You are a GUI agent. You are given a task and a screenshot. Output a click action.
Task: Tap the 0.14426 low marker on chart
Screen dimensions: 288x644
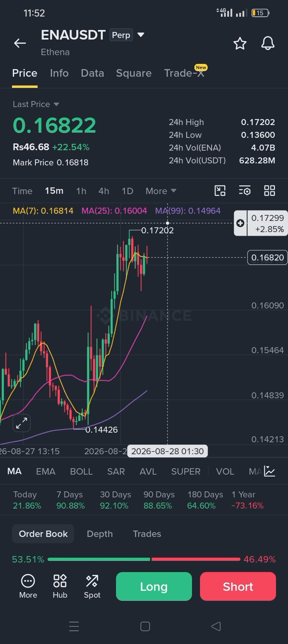tap(102, 430)
